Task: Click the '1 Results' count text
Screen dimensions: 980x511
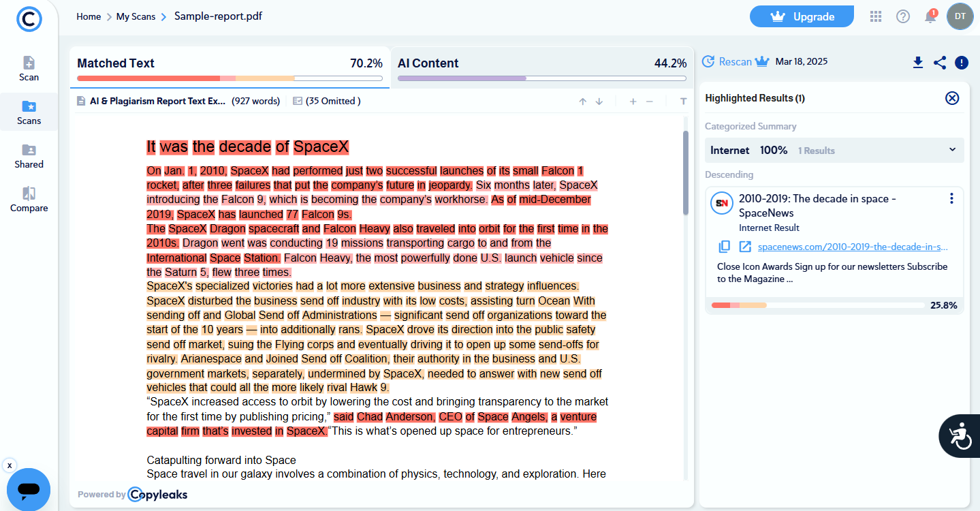Action: pos(816,151)
